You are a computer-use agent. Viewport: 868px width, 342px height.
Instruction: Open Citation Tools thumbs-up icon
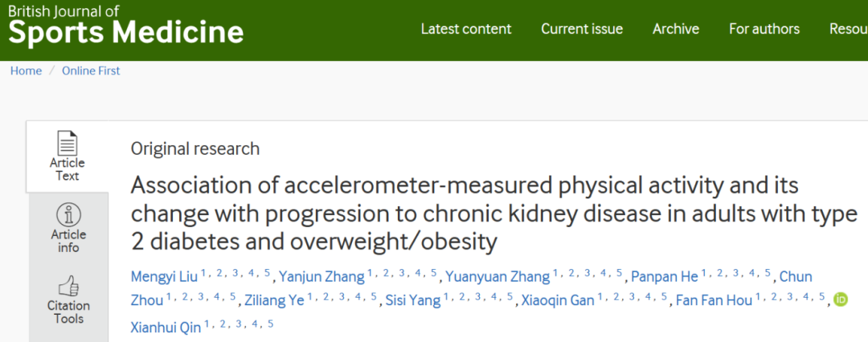click(x=68, y=287)
